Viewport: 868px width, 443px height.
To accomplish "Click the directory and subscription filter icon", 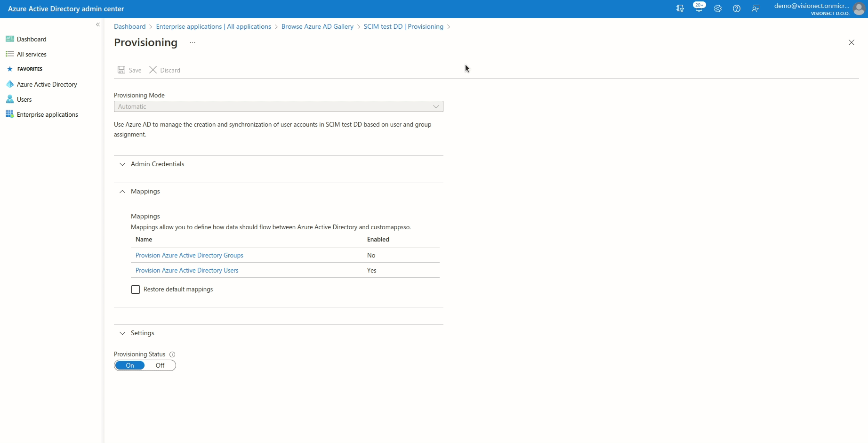I will point(680,8).
